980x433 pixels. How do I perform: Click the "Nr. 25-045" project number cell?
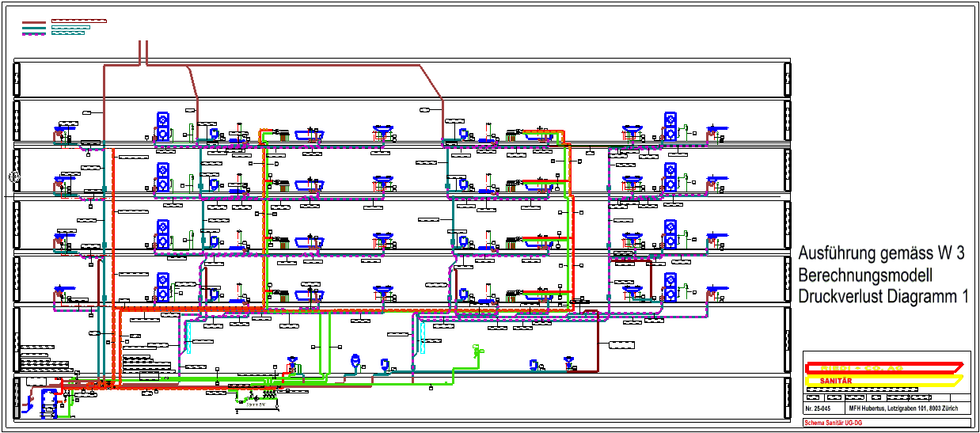pos(824,408)
